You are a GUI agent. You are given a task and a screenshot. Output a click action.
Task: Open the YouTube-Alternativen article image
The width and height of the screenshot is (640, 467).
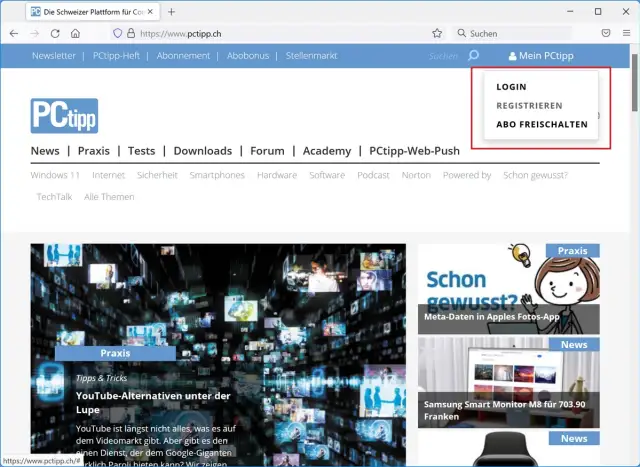click(218, 300)
